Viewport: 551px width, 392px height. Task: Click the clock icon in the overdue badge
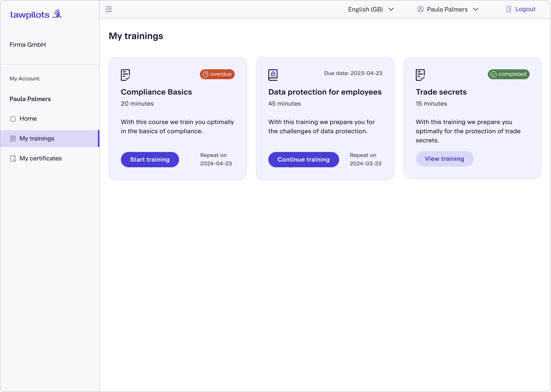205,74
